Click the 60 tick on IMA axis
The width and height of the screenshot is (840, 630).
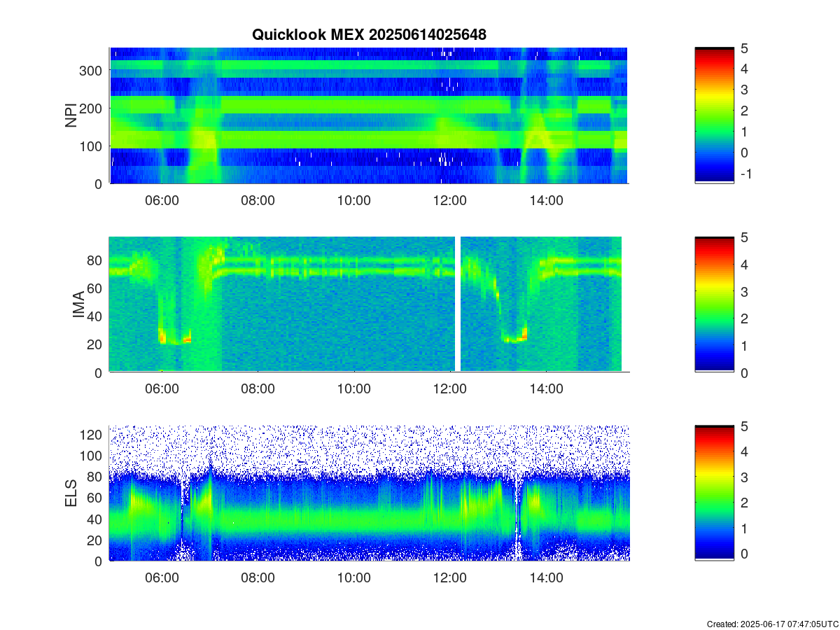96,288
